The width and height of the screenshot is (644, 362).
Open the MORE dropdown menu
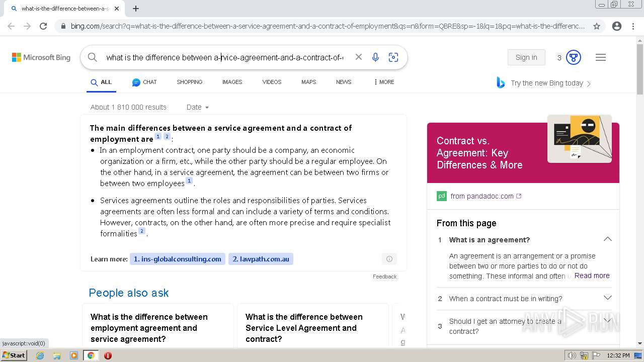[x=384, y=82]
